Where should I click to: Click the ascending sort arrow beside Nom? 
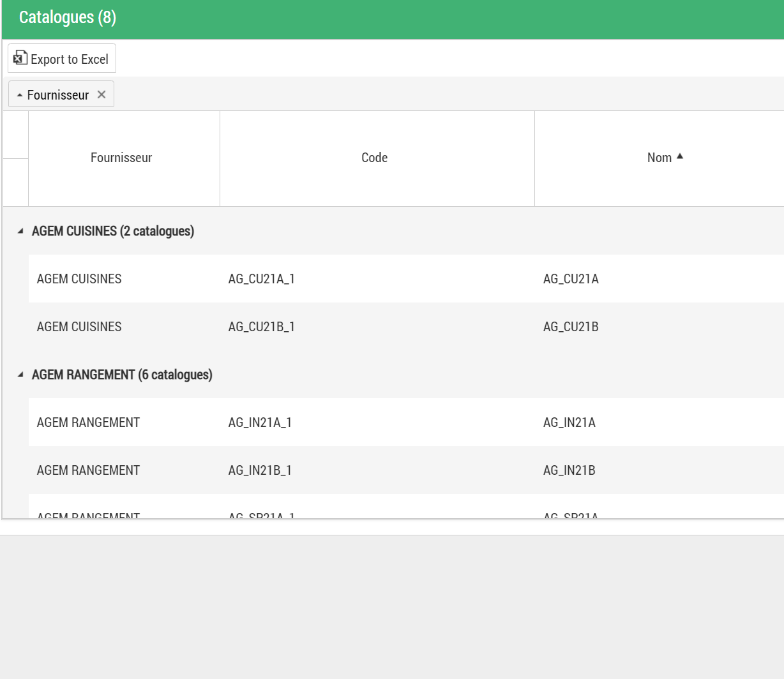(x=680, y=156)
